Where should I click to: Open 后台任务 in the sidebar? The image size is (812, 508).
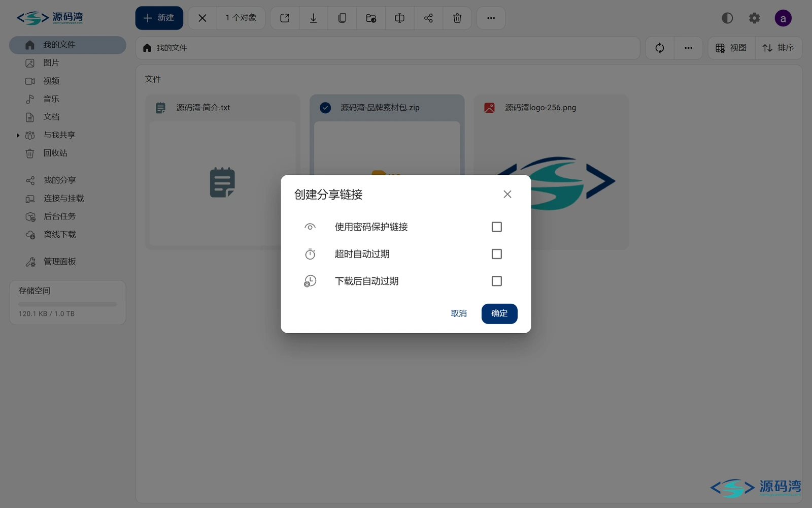click(x=67, y=216)
